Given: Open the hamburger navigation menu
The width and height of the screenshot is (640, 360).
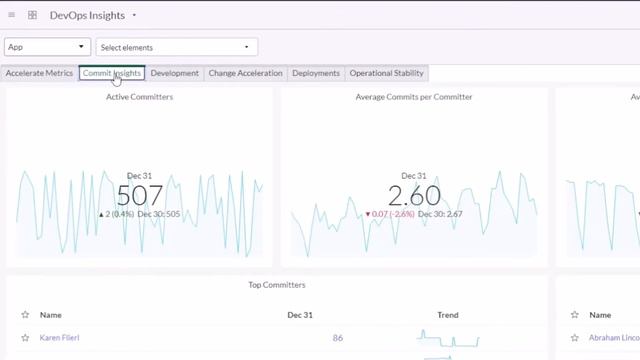Looking at the screenshot, I should click(x=11, y=15).
